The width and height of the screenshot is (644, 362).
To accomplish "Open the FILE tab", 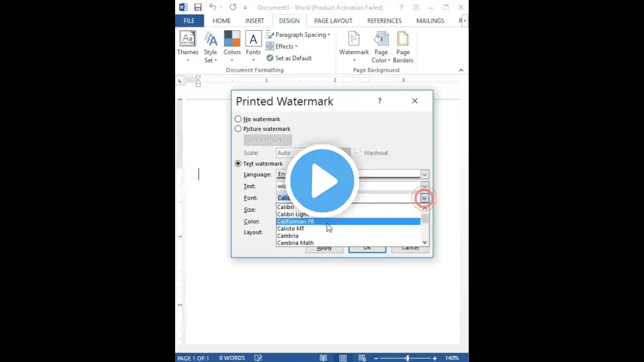I will [x=189, y=21].
